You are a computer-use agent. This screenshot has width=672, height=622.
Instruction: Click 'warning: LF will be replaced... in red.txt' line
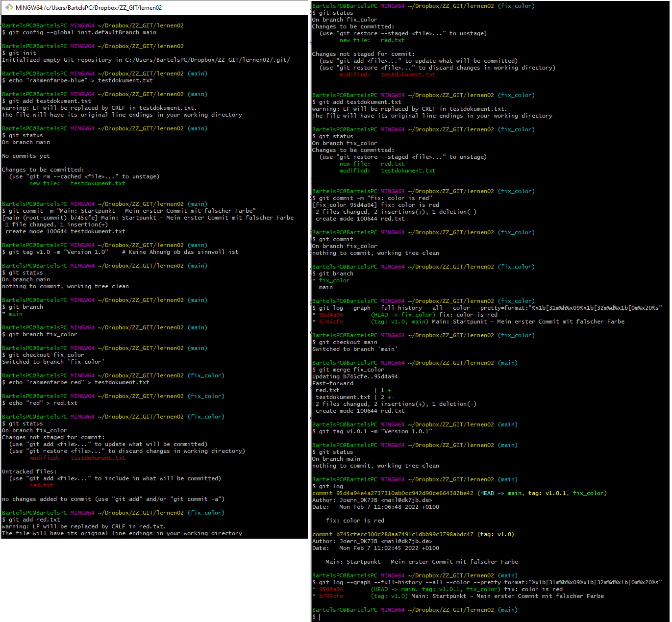(84, 526)
